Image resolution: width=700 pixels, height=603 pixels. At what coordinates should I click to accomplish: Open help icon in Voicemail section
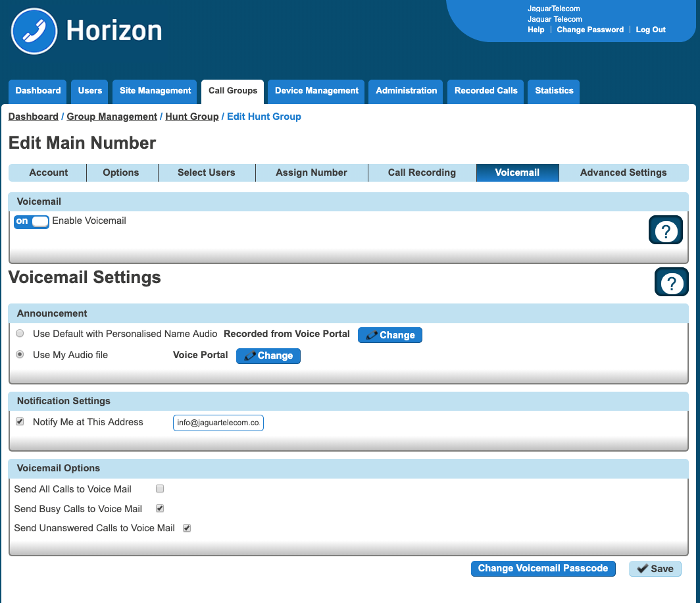pyautogui.click(x=665, y=230)
